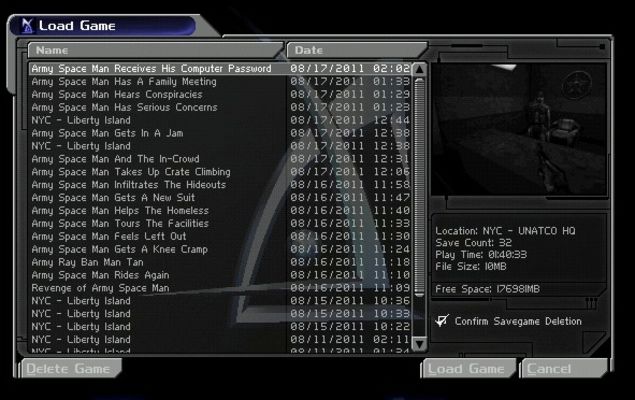Select save 'Army Space Man Receives His Computer Password'
Image resolution: width=635 pixels, height=400 pixels.
click(x=220, y=68)
